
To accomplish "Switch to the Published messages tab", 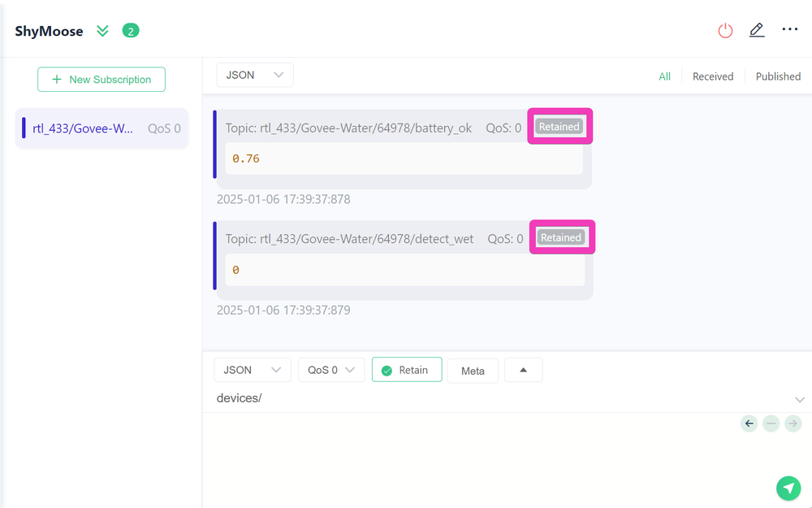I will pyautogui.click(x=777, y=76).
